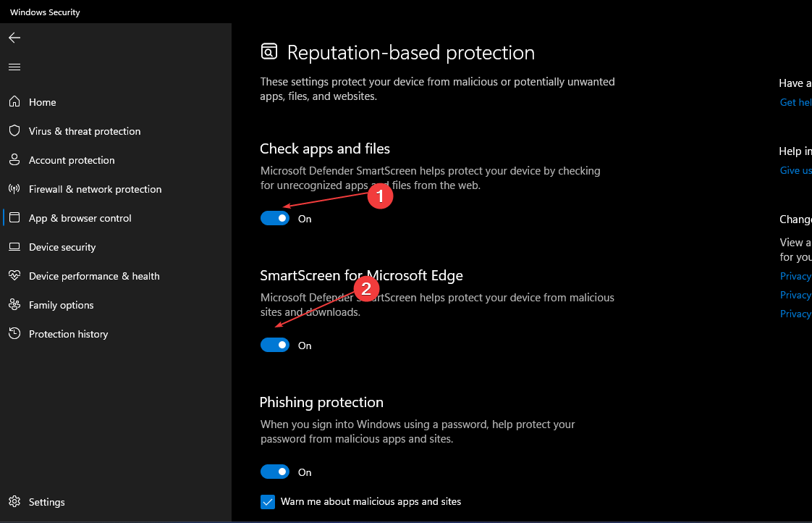Click the Firewall & network protection icon

[14, 189]
